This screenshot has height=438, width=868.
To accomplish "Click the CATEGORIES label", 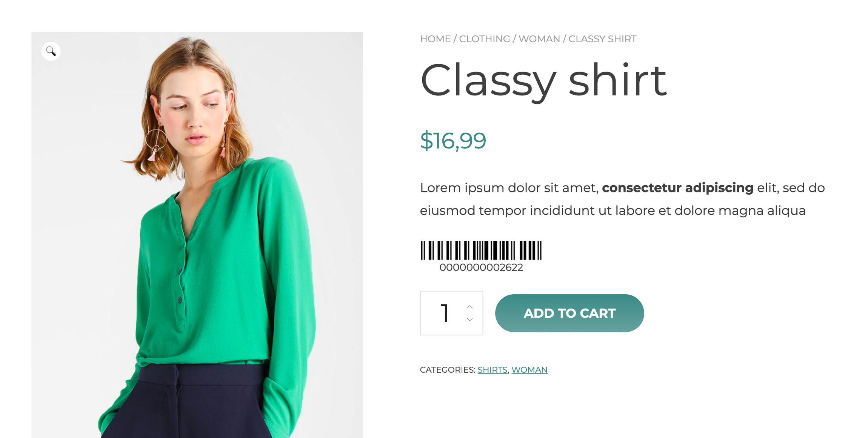I will [447, 370].
